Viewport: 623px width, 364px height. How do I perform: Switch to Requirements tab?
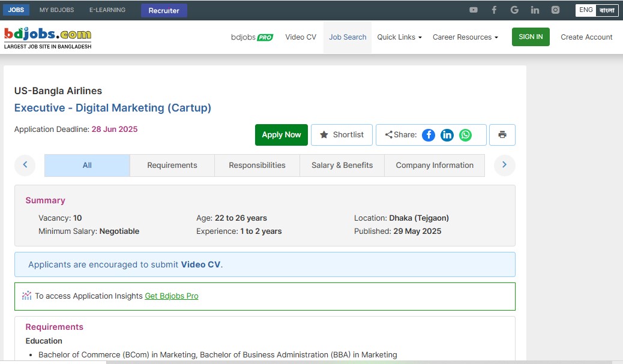pyautogui.click(x=172, y=165)
